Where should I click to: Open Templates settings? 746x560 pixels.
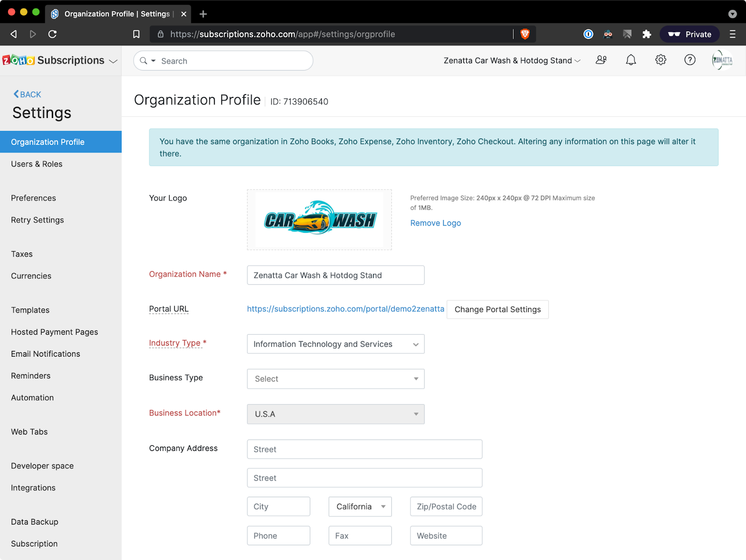coord(30,310)
